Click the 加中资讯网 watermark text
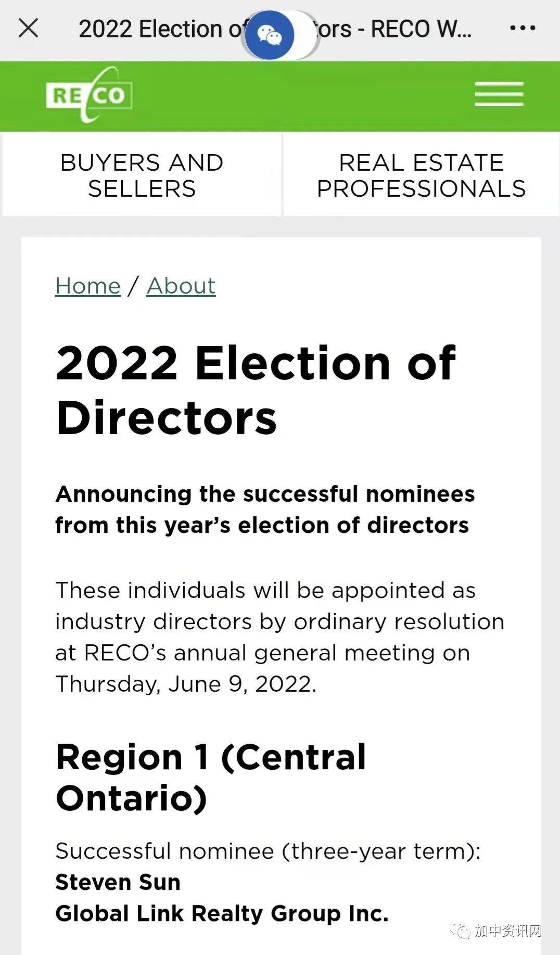 click(x=508, y=931)
